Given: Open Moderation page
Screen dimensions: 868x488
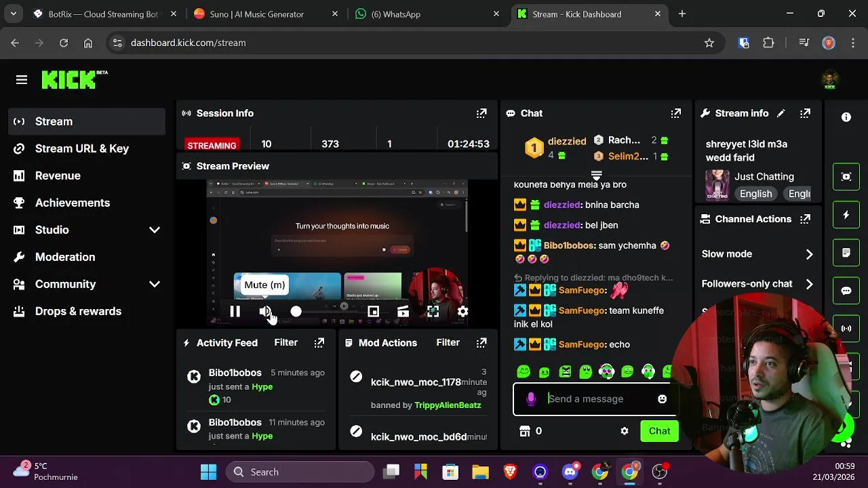Looking at the screenshot, I should tap(87, 257).
